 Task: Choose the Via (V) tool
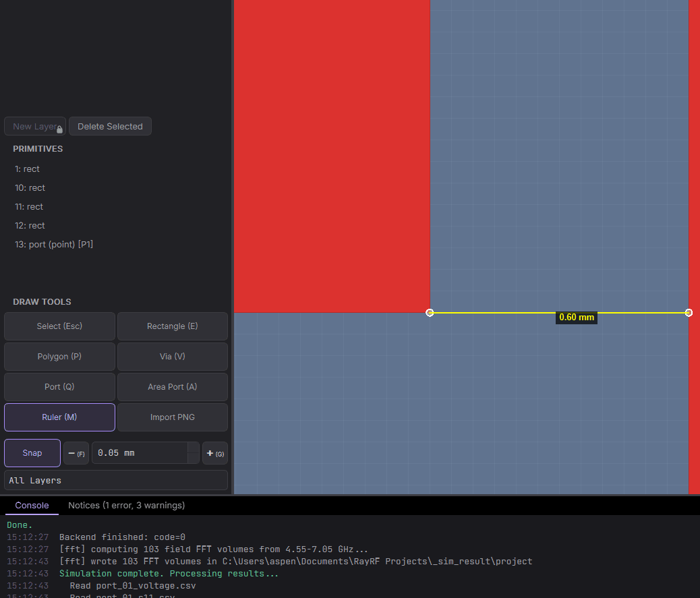[x=173, y=357]
